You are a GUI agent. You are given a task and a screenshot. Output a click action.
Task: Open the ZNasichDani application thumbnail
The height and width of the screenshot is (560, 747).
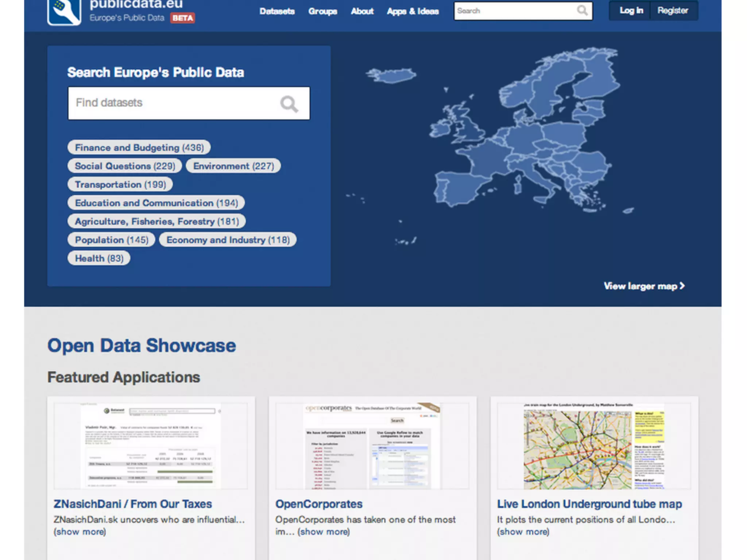pos(151,446)
